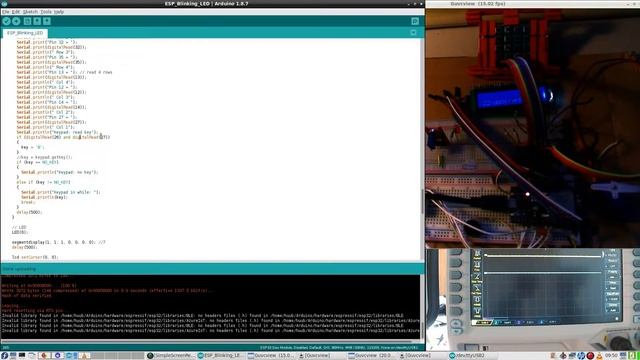Click the Upload sketch arrow button
The width and height of the screenshot is (640, 360).
pos(16,21)
